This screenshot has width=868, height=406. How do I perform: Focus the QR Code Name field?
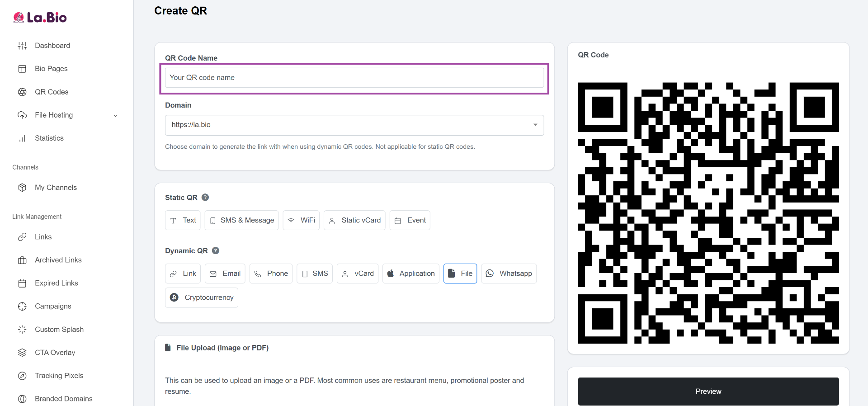click(x=354, y=78)
